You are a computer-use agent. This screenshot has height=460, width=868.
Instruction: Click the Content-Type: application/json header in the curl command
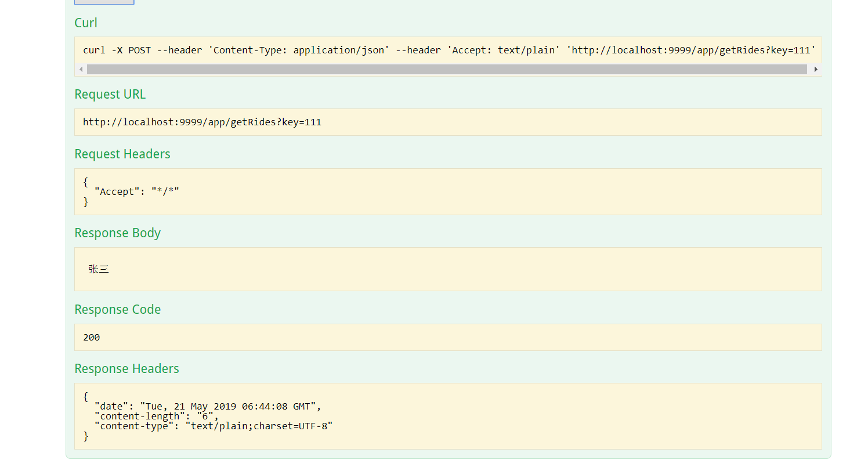pos(298,50)
